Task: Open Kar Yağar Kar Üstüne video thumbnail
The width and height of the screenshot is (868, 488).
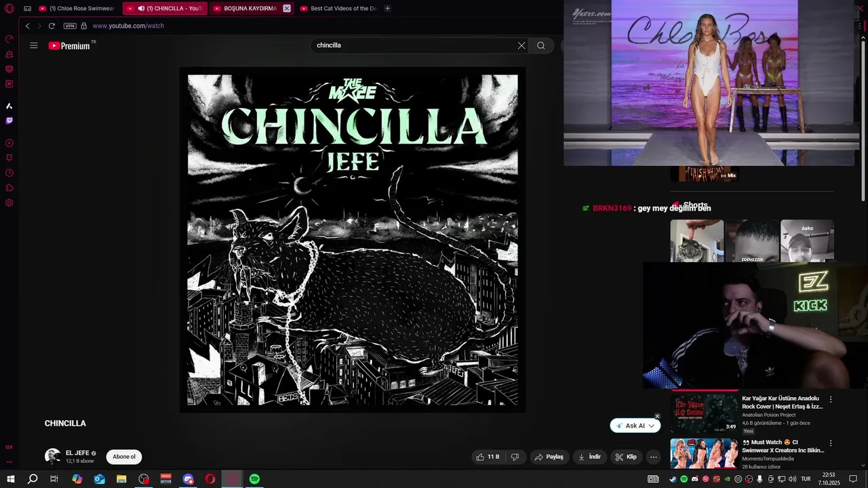Action: pos(704,413)
